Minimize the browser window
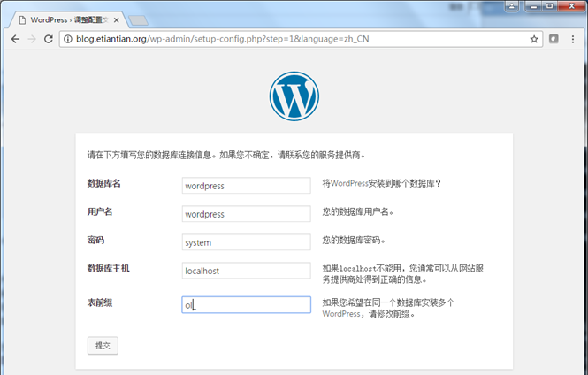Image resolution: width=588 pixels, height=375 pixels. pos(533,6)
